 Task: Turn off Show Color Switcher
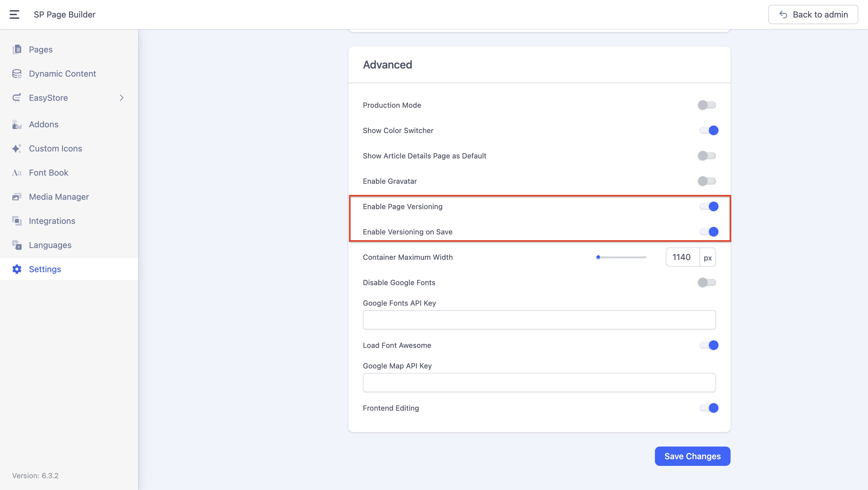708,131
